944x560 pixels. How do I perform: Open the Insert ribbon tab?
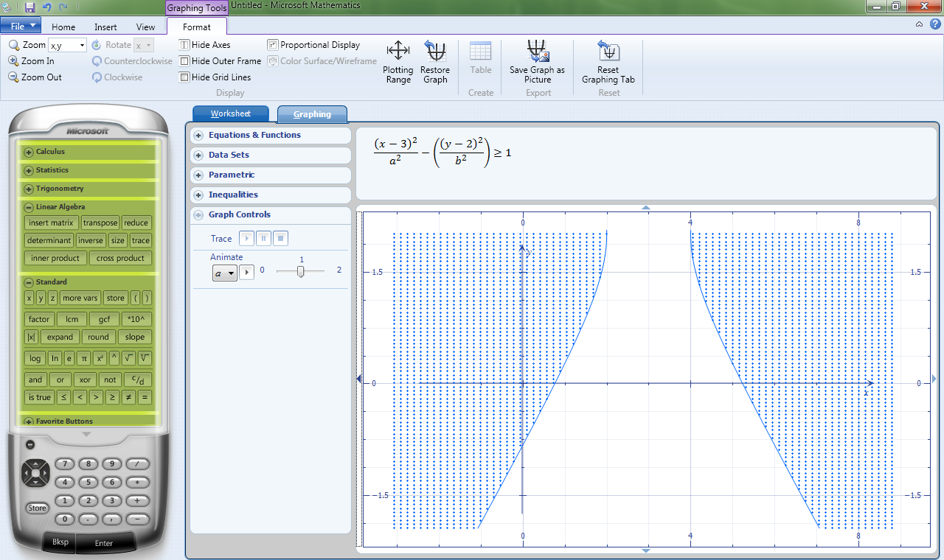[x=105, y=27]
